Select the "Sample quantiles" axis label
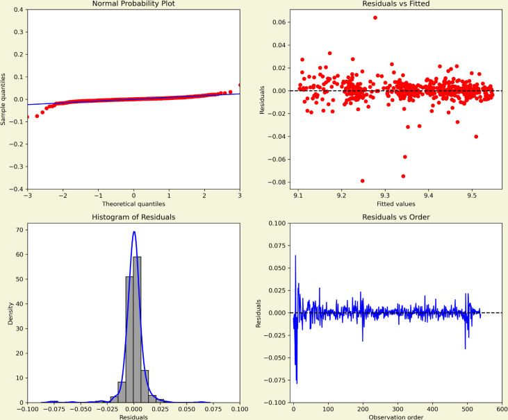This screenshot has height=420, width=508. point(3,99)
